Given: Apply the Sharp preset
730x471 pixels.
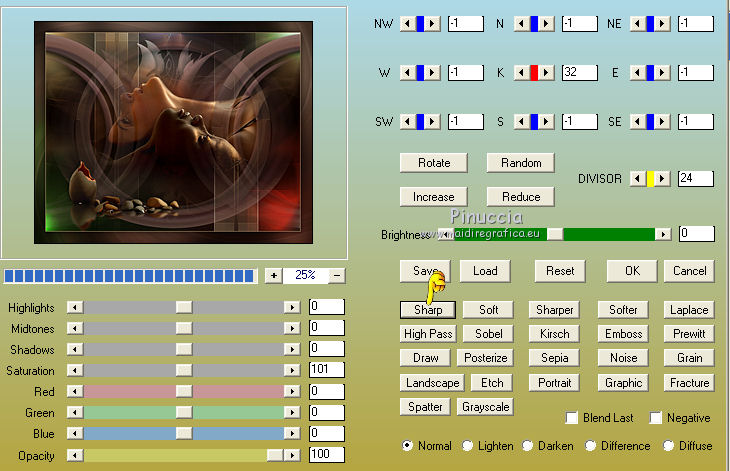Looking at the screenshot, I should (x=428, y=310).
